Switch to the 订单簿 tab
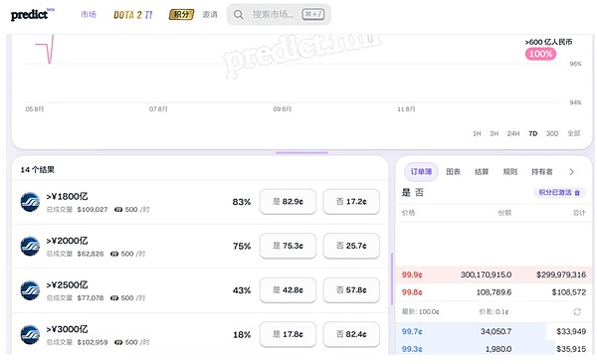This screenshot has height=364, width=597. pyautogui.click(x=421, y=172)
